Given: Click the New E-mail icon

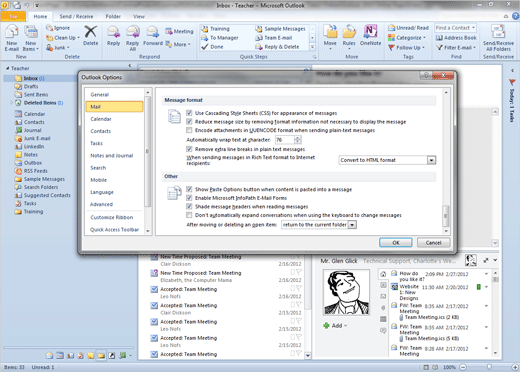Looking at the screenshot, I should pyautogui.click(x=11, y=33).
